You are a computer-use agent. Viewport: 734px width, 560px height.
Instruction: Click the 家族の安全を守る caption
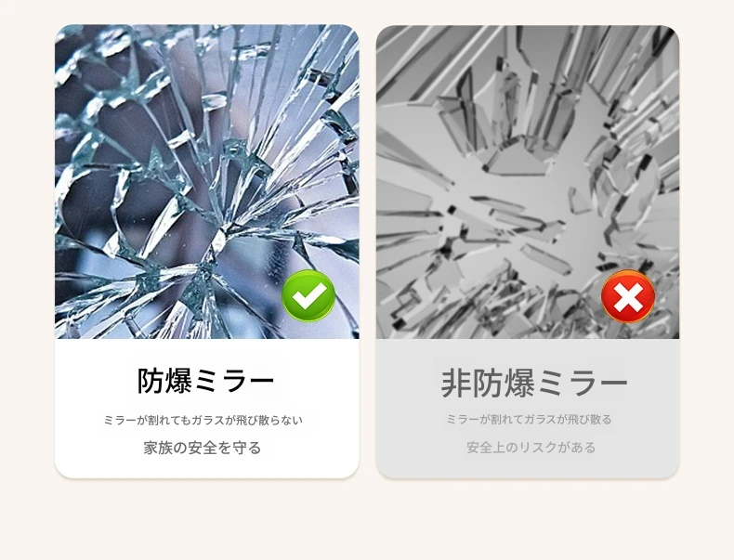(x=203, y=448)
